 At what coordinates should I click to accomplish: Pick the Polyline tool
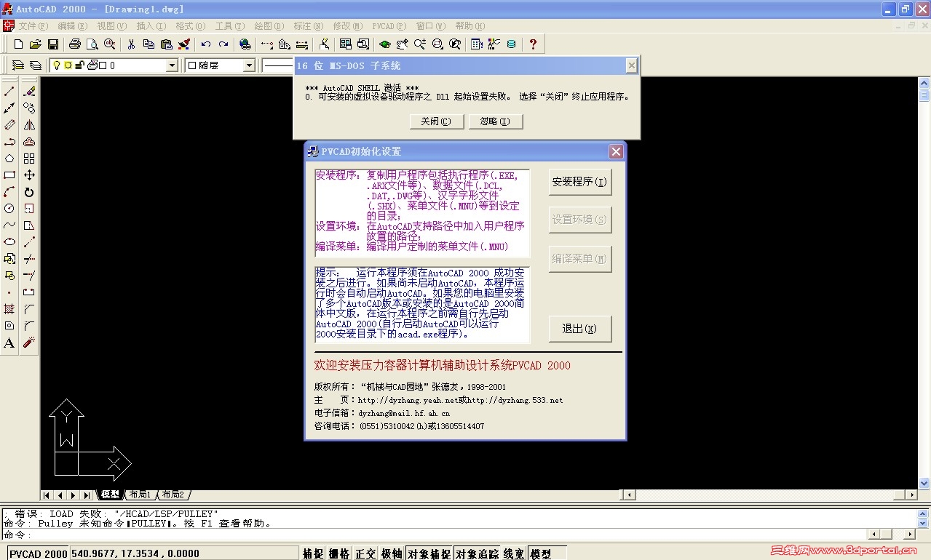pos(9,142)
